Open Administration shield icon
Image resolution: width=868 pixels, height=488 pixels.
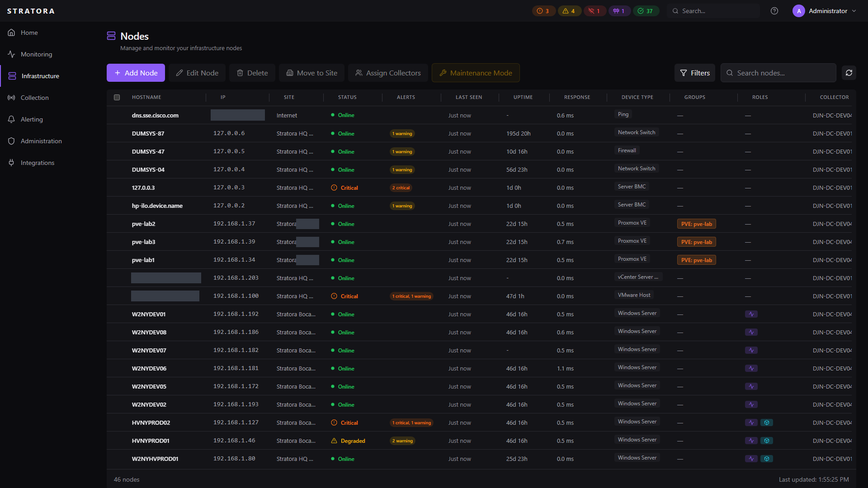coord(11,141)
